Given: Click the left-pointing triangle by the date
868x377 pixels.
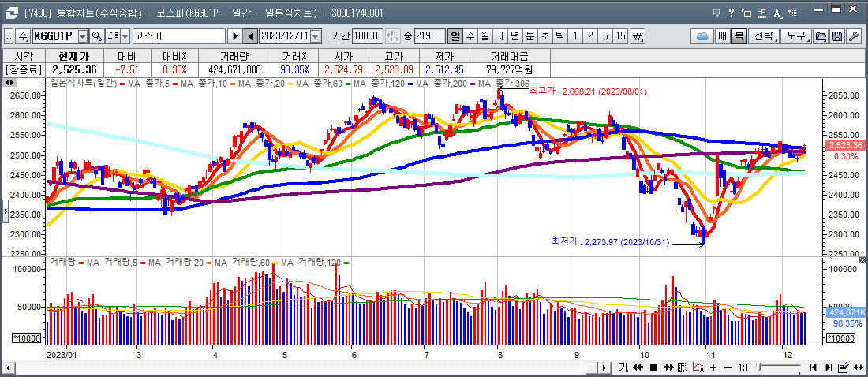Looking at the screenshot, I should coord(250,36).
